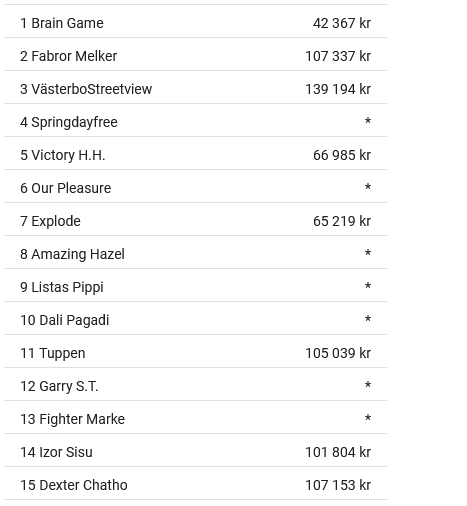The image size is (467, 506).
Task: Open the 15 Dexter Chatho row
Action: coord(195,483)
